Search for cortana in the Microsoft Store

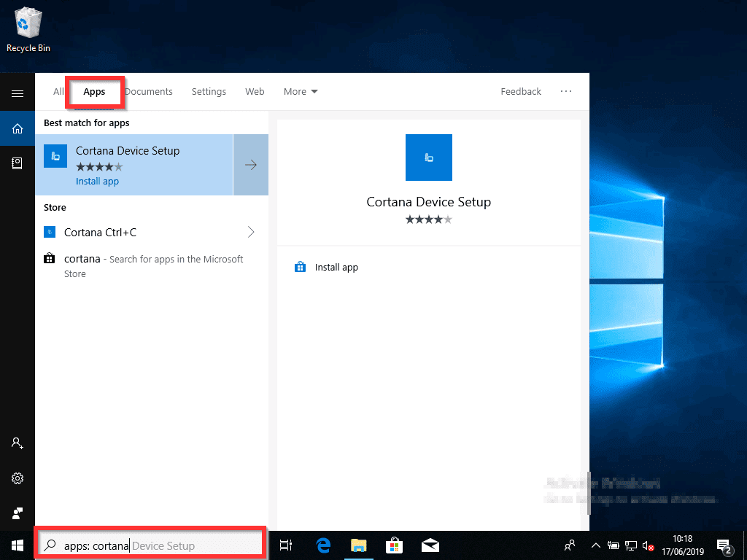(x=152, y=265)
